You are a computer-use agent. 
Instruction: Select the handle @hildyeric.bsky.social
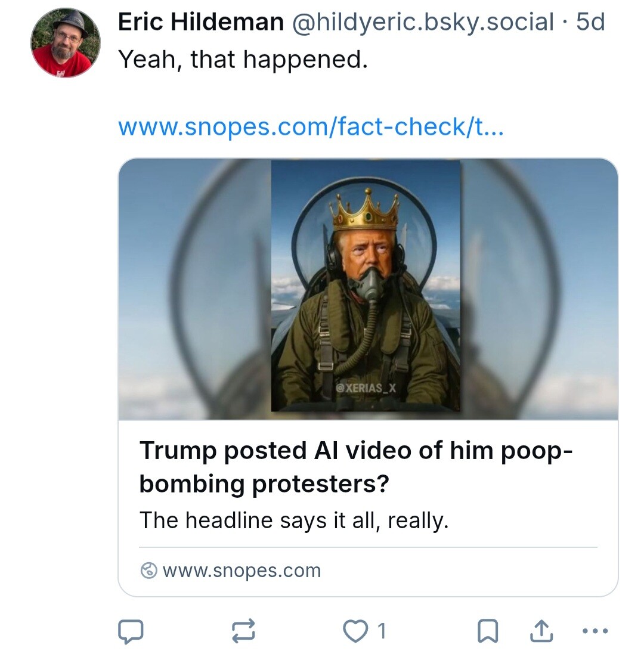click(422, 23)
